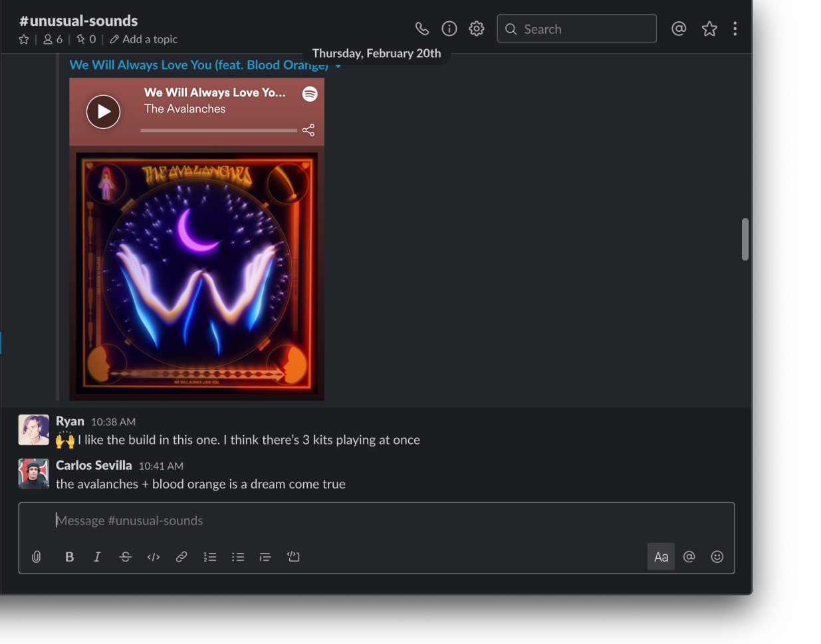
Task: Click We Will Always Love Yo... track title
Action: coord(215,92)
